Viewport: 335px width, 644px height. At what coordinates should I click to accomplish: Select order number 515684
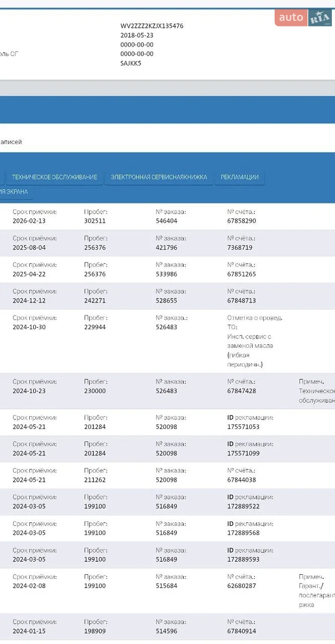(x=166, y=586)
